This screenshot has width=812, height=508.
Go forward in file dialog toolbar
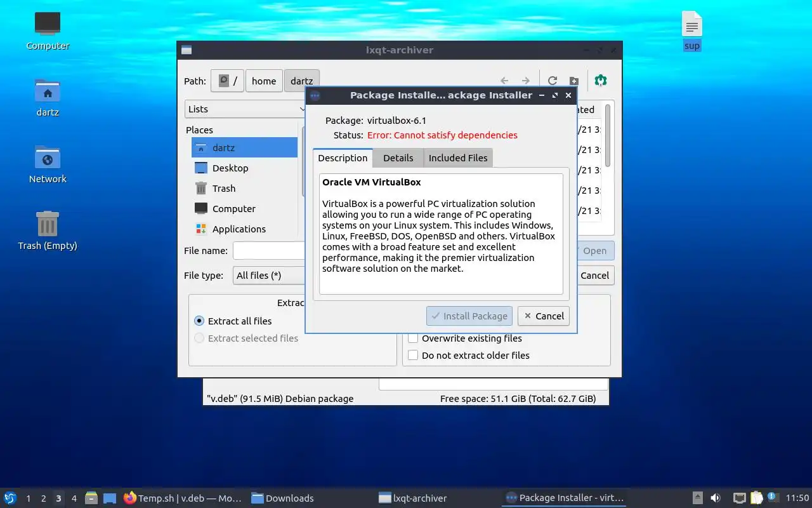pos(525,81)
